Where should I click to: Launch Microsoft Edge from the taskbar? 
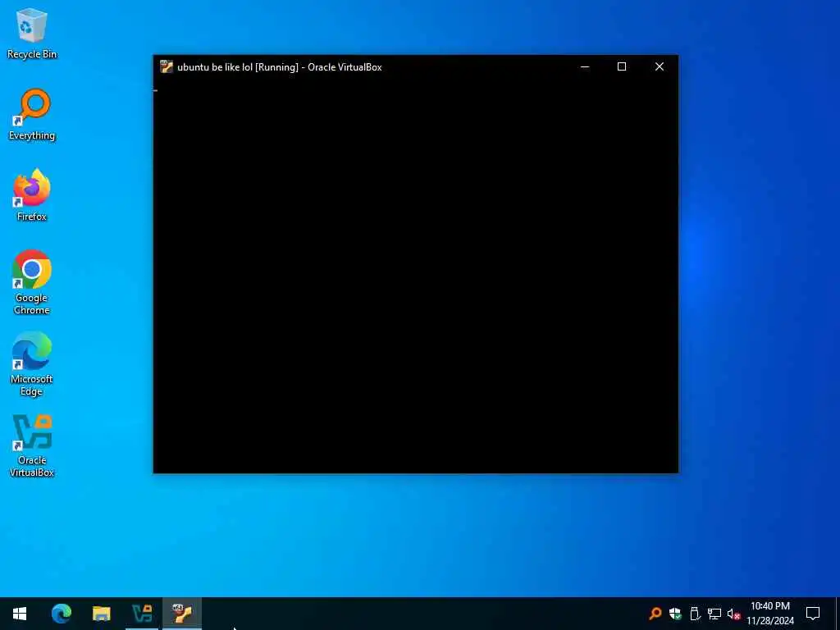tap(61, 614)
